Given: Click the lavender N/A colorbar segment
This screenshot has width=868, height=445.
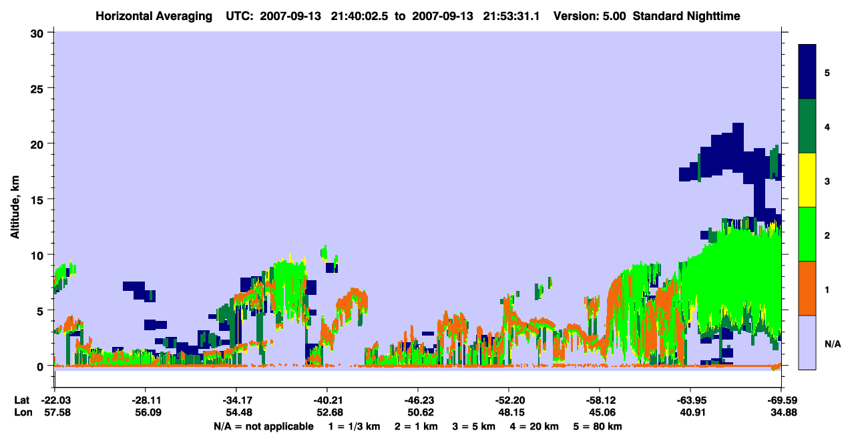Looking at the screenshot, I should pyautogui.click(x=807, y=342).
